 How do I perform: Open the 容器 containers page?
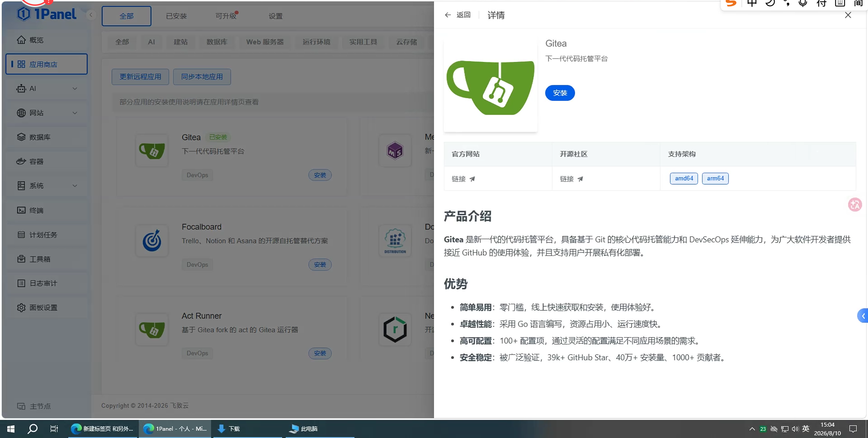click(x=46, y=162)
